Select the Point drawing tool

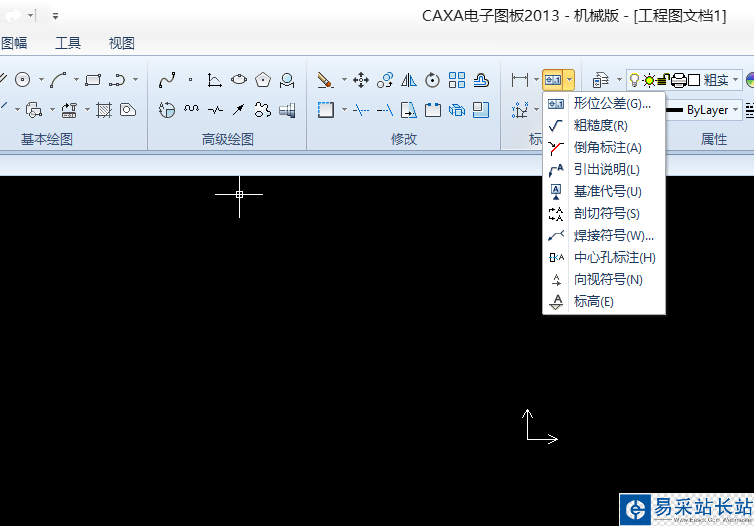(190, 80)
